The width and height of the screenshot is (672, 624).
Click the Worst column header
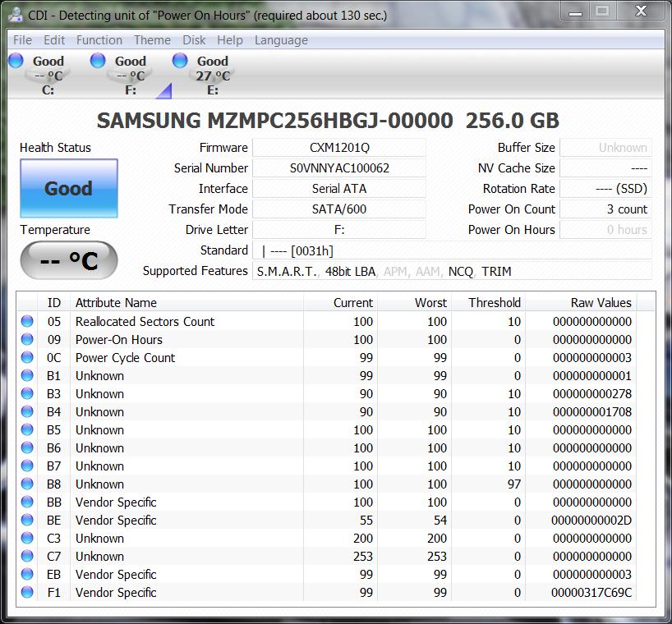(x=414, y=303)
